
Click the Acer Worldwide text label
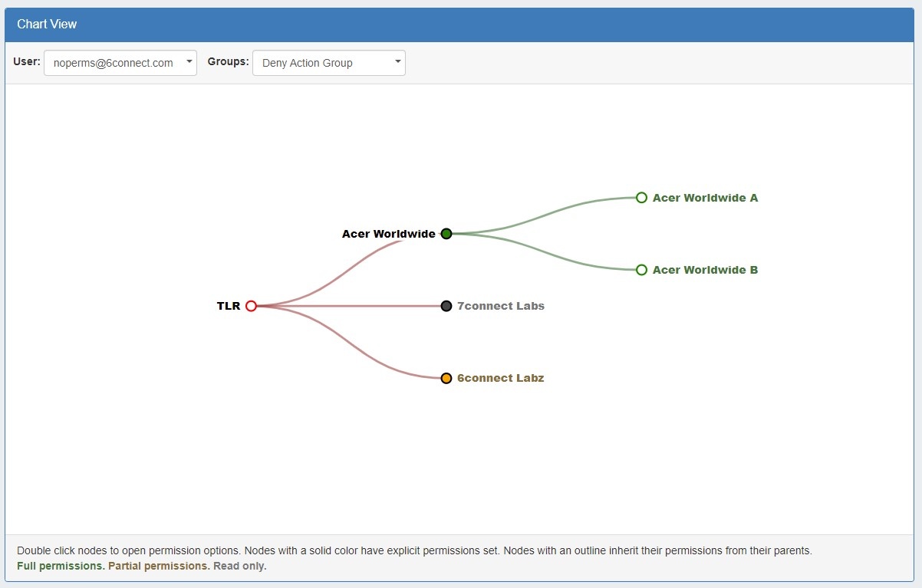(x=388, y=234)
